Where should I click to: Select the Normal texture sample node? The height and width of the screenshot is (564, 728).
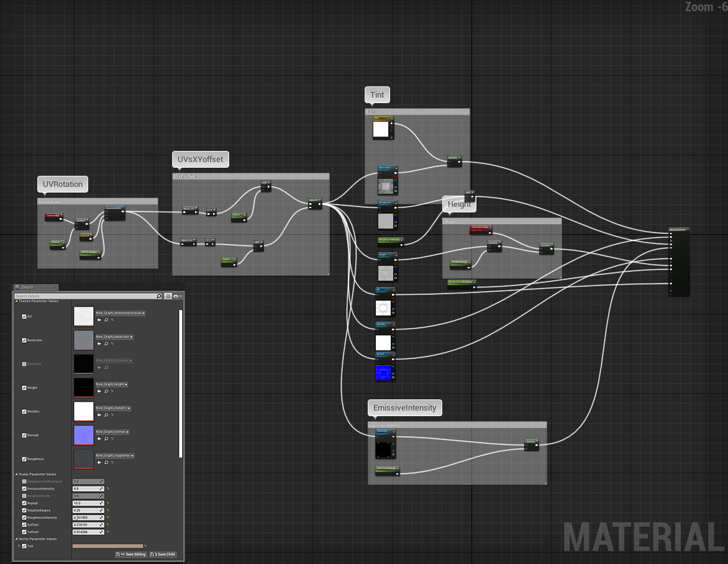click(385, 366)
